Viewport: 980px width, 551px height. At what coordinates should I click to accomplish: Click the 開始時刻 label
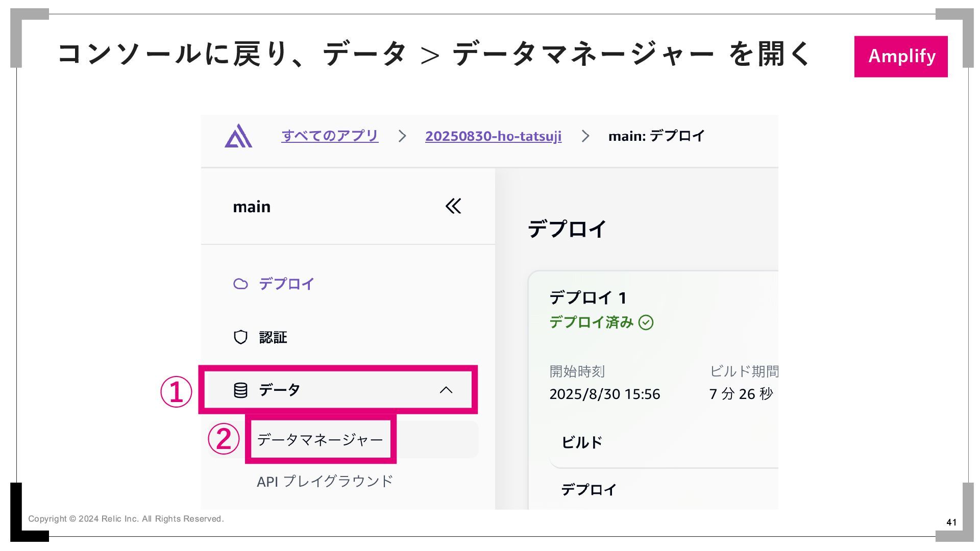[577, 371]
